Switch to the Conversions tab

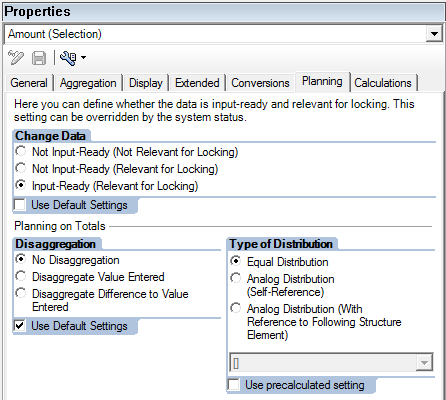pyautogui.click(x=260, y=83)
